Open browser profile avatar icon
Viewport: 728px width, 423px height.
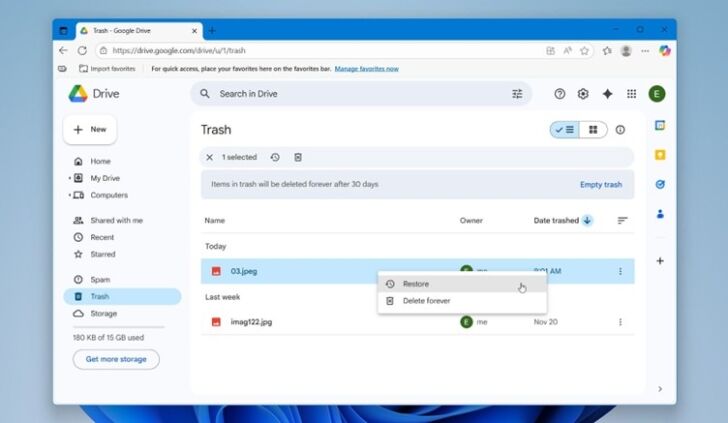click(626, 51)
